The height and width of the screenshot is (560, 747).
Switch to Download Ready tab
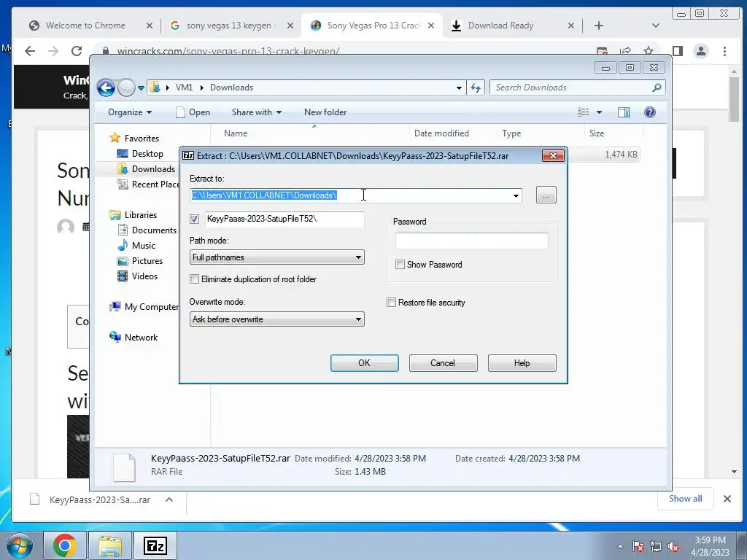[x=500, y=26]
